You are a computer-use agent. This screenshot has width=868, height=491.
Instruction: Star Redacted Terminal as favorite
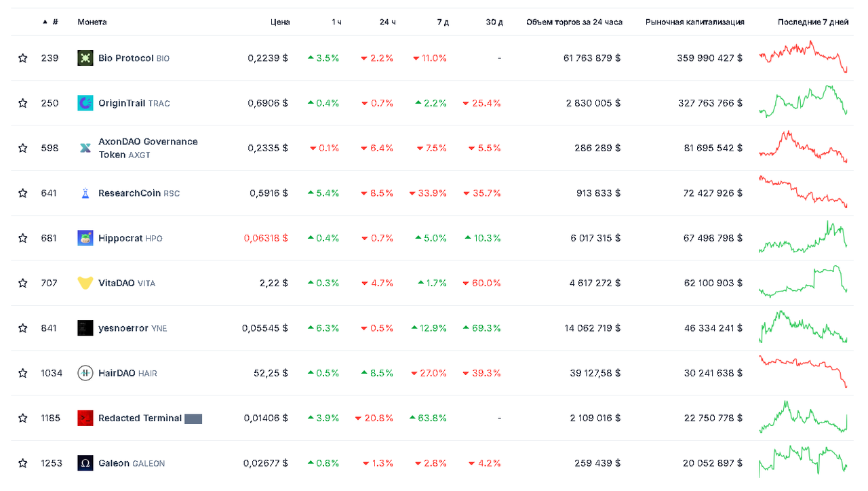(x=23, y=418)
